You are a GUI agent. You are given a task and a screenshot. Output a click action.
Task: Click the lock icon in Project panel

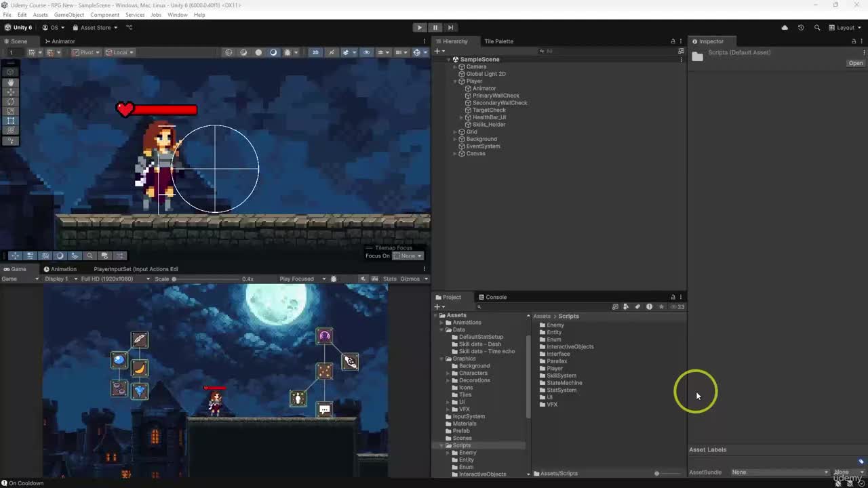[x=673, y=297]
